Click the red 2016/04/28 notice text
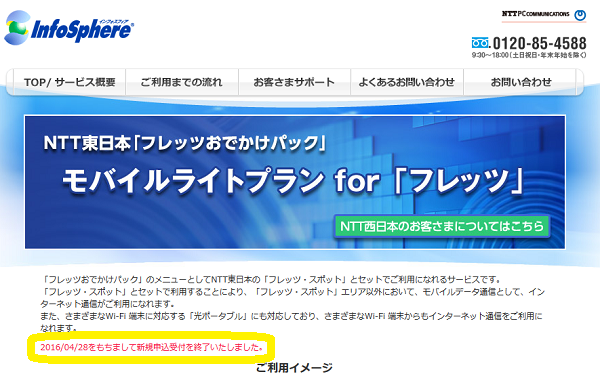Viewport: 600px width, 376px height. 152,347
